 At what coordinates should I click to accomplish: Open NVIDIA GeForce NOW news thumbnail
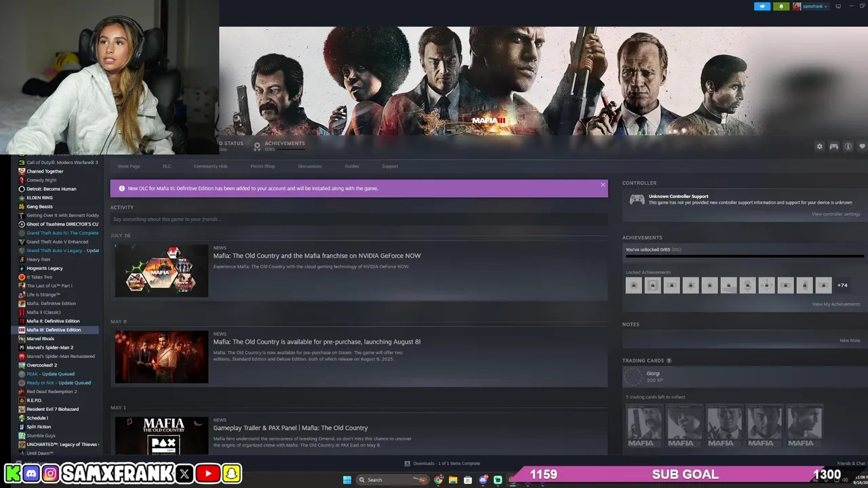[x=161, y=270]
